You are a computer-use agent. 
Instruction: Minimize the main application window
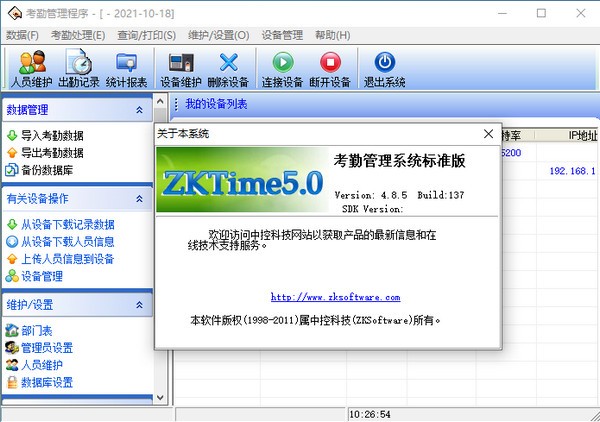pos(502,13)
